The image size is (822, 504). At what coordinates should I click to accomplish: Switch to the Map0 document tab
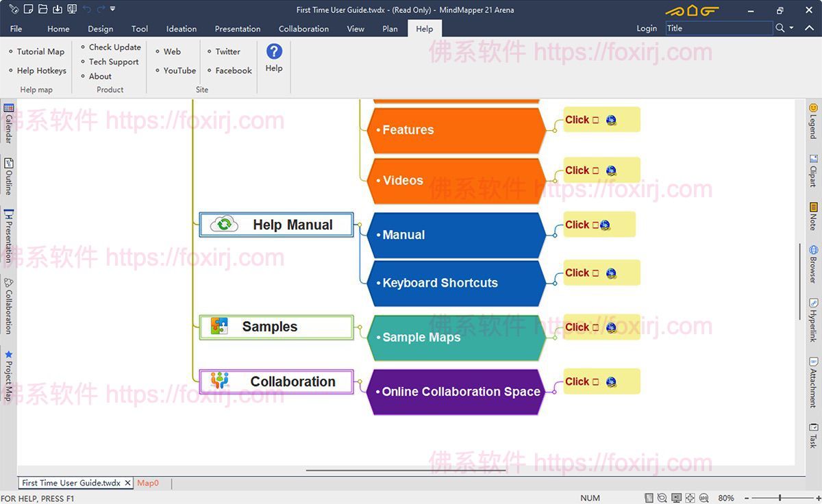click(148, 483)
